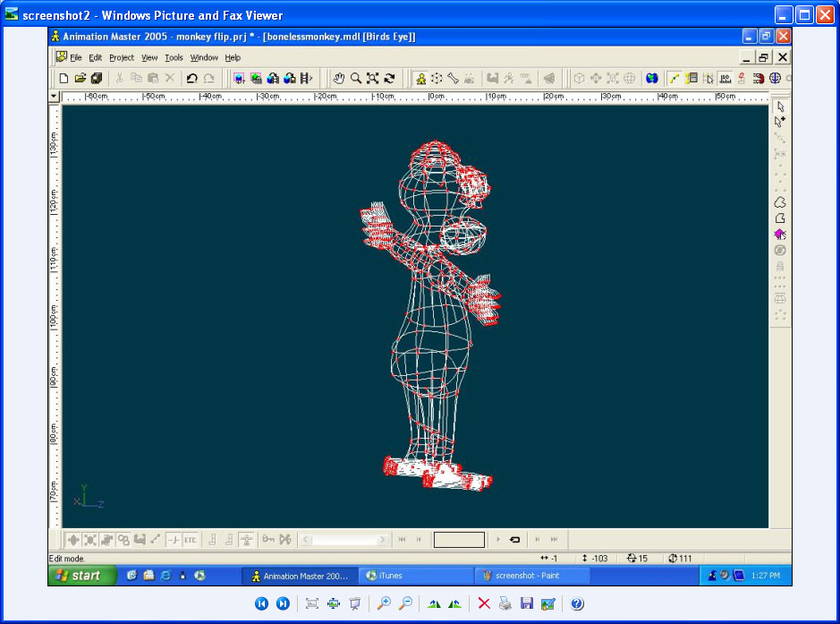
Task: Toggle the magnet snap mode icon
Action: tap(758, 79)
